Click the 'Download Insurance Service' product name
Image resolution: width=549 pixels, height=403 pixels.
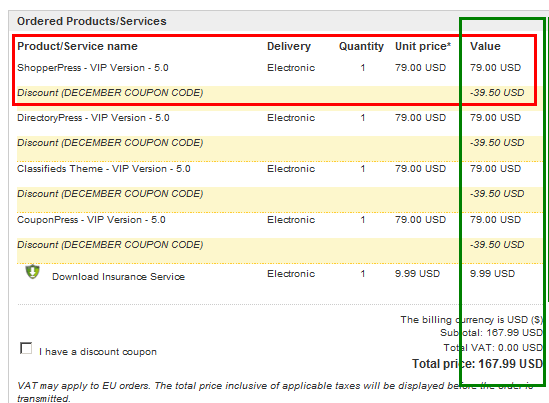point(118,277)
